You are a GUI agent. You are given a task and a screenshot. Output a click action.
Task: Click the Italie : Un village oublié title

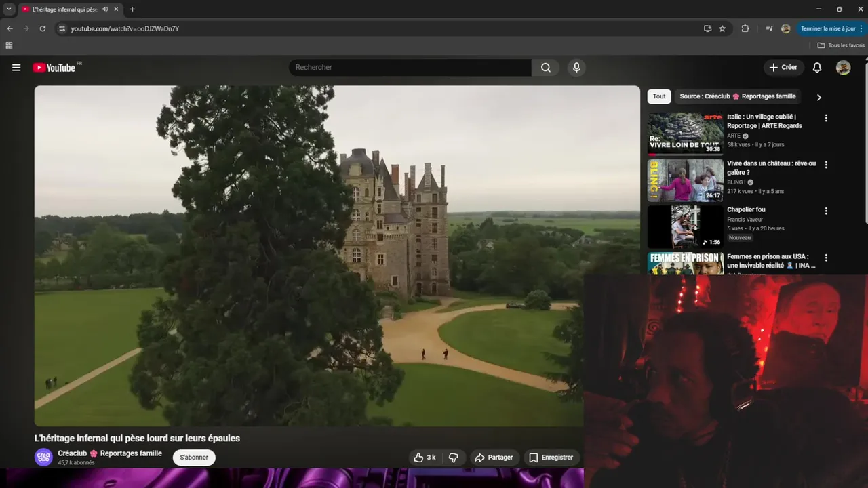pyautogui.click(x=764, y=121)
